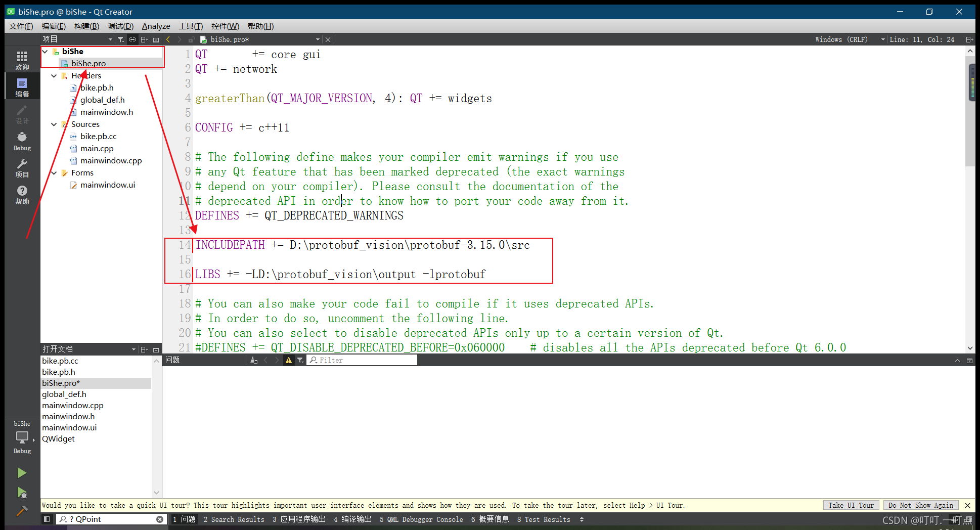Image resolution: width=980 pixels, height=530 pixels.
Task: Show the 4 编译输出 pane
Action: [352, 519]
